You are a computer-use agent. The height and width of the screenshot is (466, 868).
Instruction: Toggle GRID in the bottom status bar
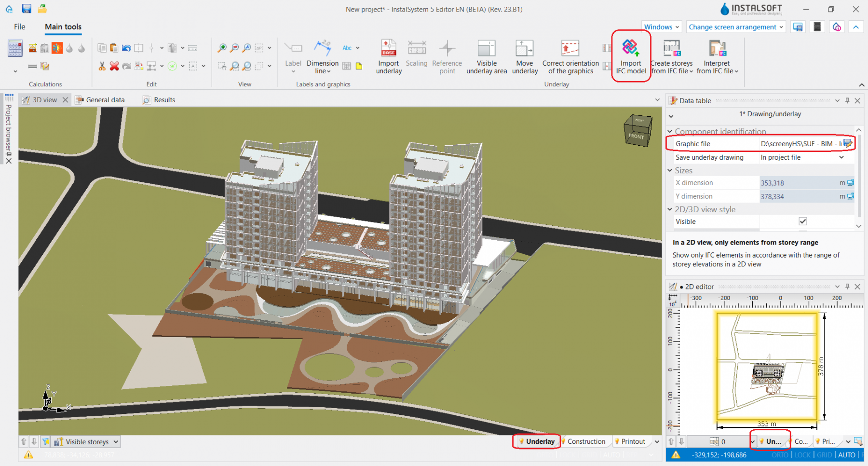[x=825, y=454]
